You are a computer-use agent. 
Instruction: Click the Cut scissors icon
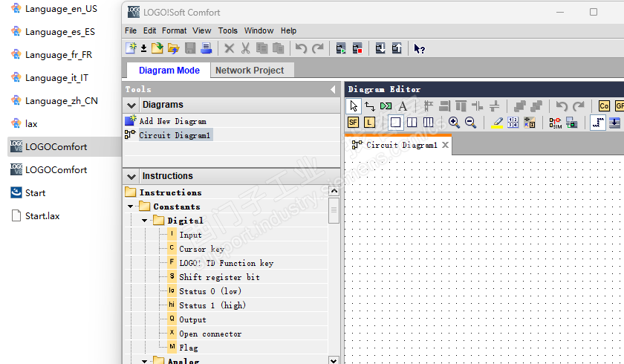point(246,48)
